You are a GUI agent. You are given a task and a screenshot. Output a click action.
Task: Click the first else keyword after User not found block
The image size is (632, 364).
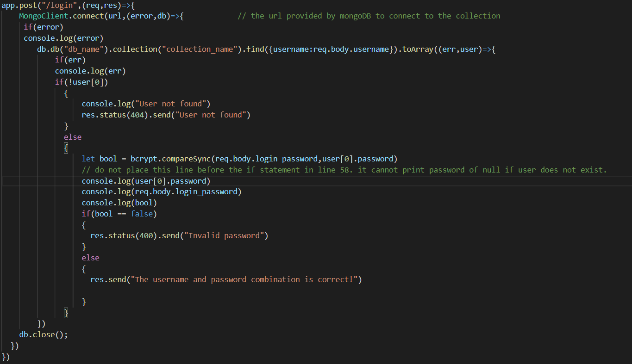tap(73, 137)
